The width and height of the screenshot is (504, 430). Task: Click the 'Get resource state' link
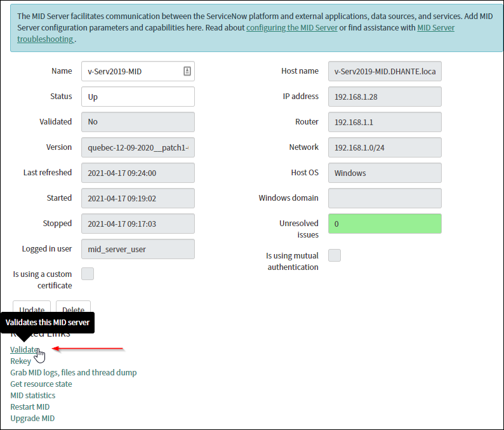[41, 384]
